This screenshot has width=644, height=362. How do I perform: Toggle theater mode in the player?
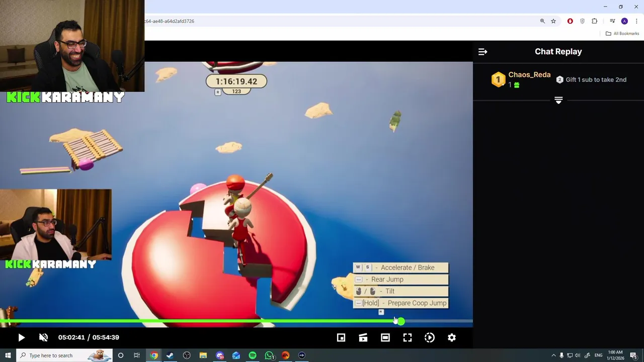pos(385,338)
